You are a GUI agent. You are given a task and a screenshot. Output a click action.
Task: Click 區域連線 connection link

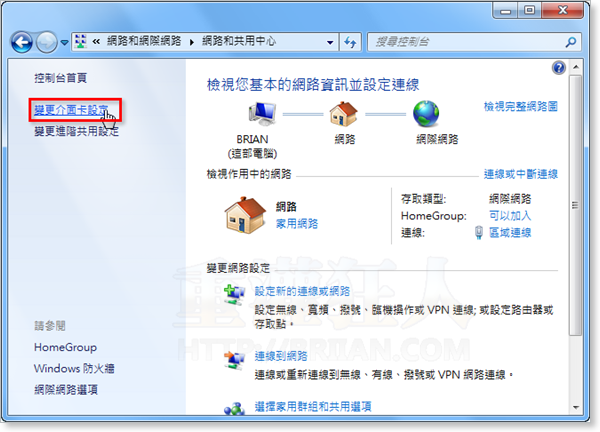tap(510, 232)
